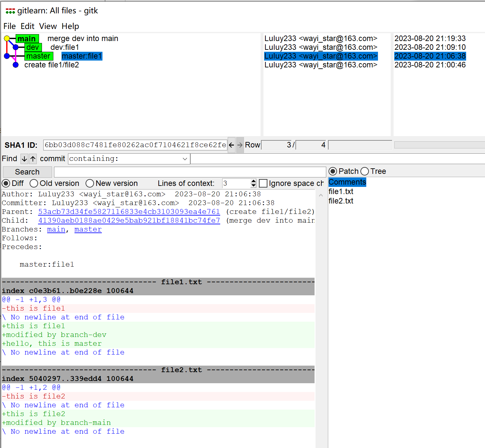This screenshot has width=485, height=448.
Task: Open the Edit menu
Action: coord(27,26)
